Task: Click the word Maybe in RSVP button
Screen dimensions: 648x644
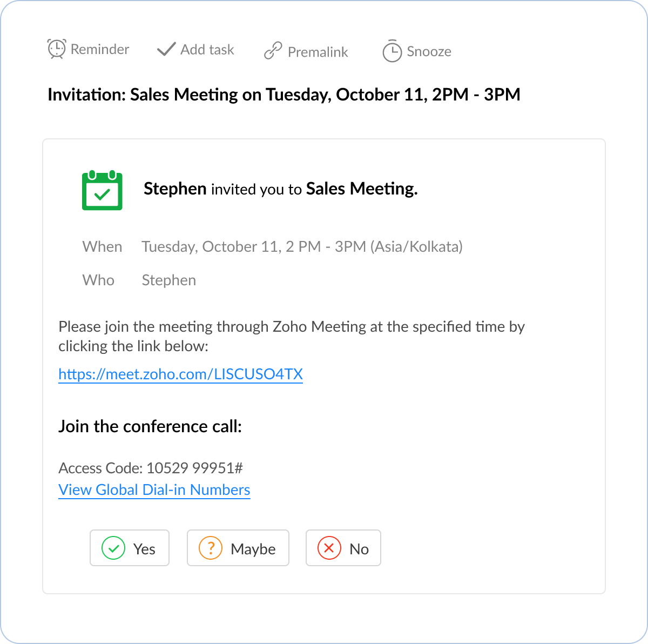Action: point(253,549)
